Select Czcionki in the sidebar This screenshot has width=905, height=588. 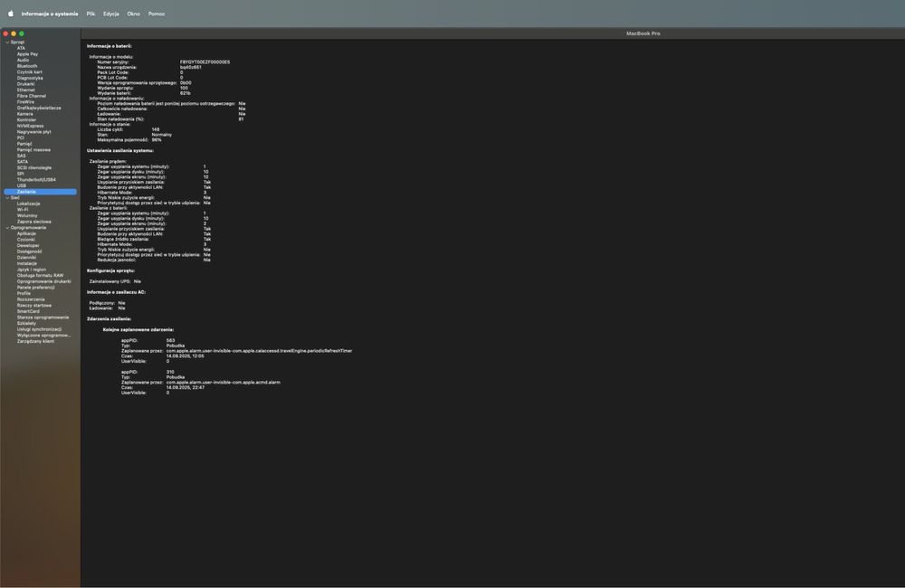coord(26,240)
